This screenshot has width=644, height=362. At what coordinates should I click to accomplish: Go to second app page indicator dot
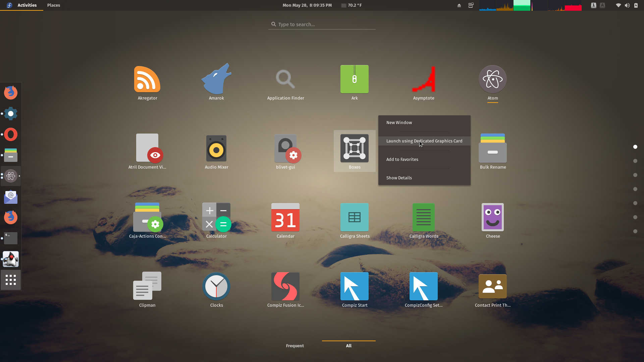tap(635, 161)
